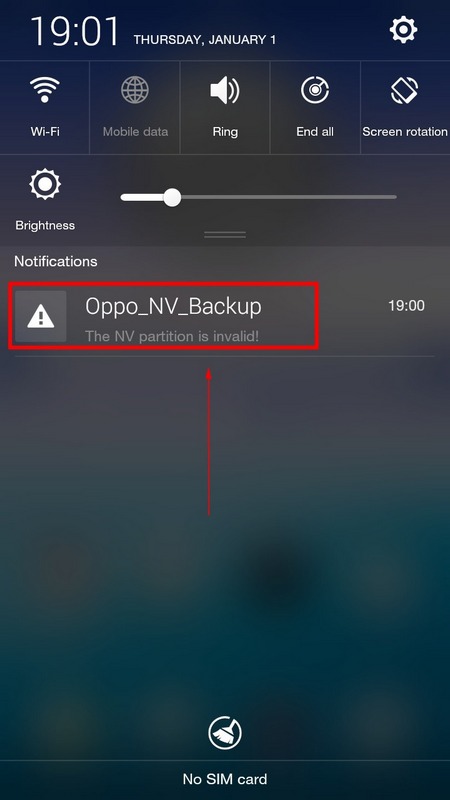The height and width of the screenshot is (800, 450).
Task: Tap the 19:01 clock display
Action: 75,32
